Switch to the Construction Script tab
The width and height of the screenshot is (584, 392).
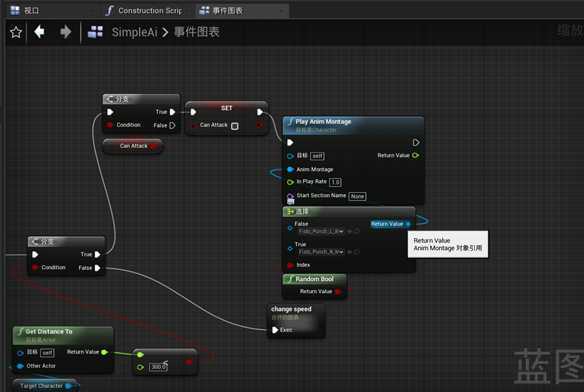pos(145,11)
